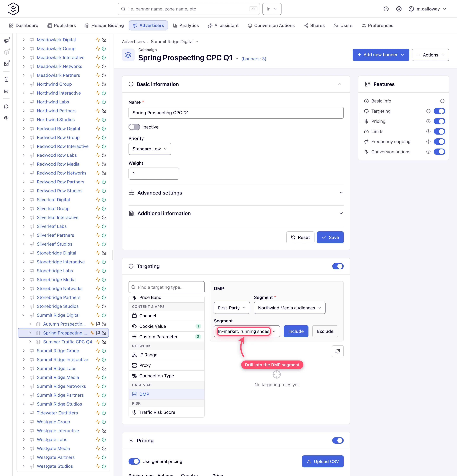
Task: Open the history clock icon in header
Action: [386, 9]
